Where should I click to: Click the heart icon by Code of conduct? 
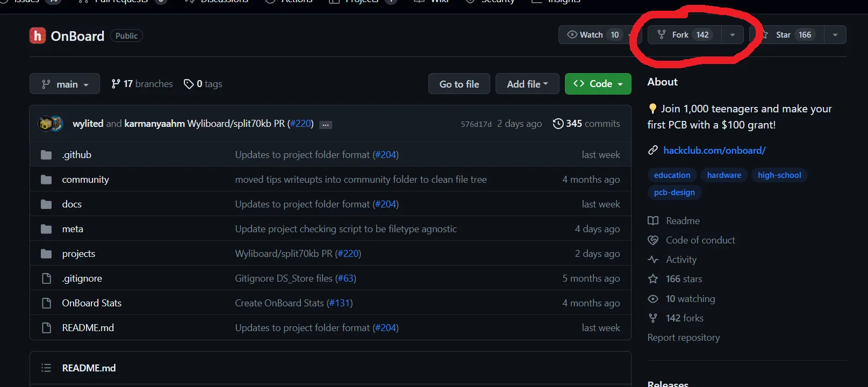653,240
